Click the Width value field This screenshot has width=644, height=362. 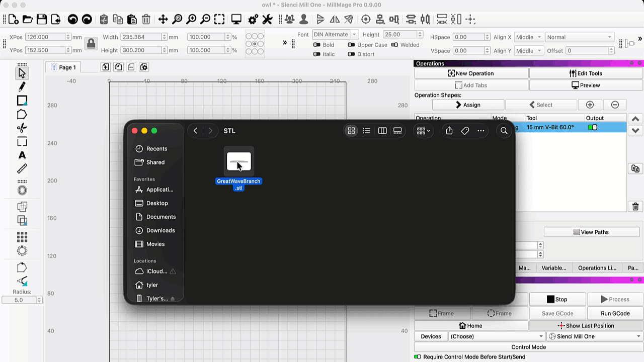point(141,37)
